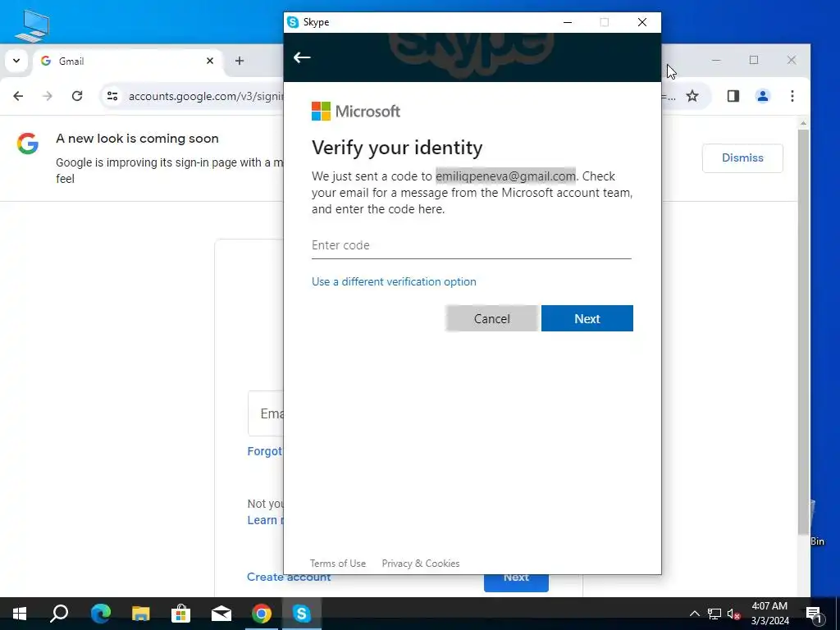The width and height of the screenshot is (840, 630).
Task: Dismiss the Google new look banner
Action: (742, 158)
